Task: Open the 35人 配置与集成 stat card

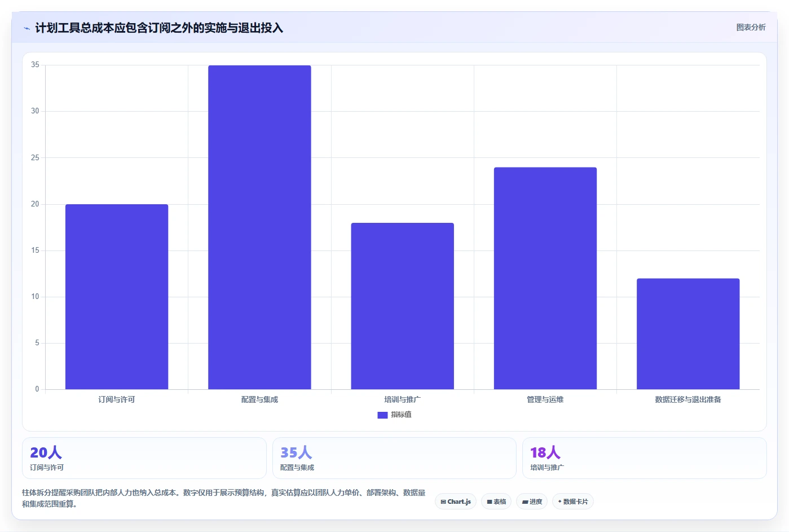Action: point(394,458)
